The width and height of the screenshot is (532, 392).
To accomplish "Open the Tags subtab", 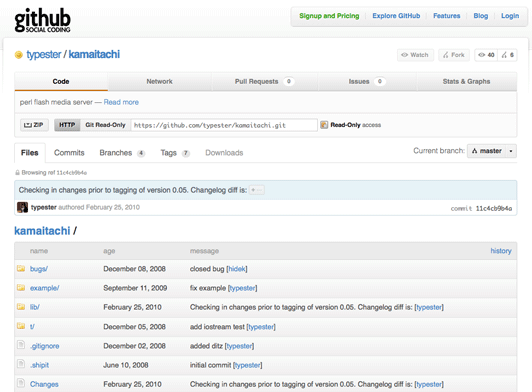I will pos(175,153).
